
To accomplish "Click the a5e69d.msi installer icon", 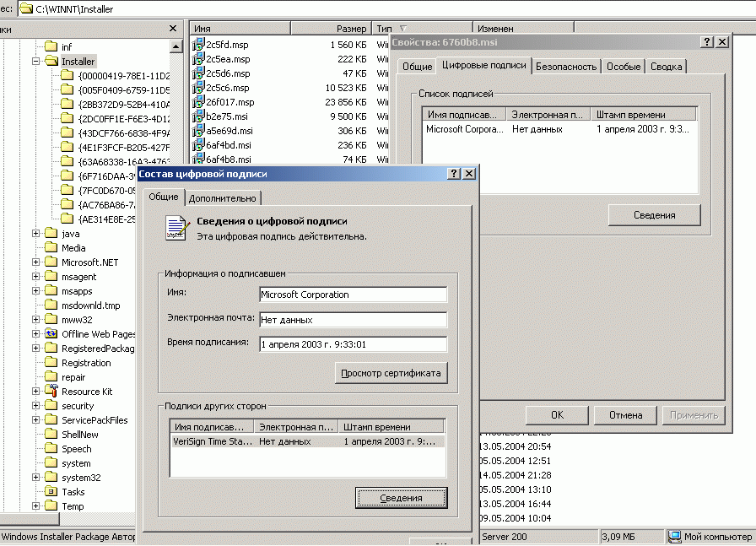I will (198, 131).
